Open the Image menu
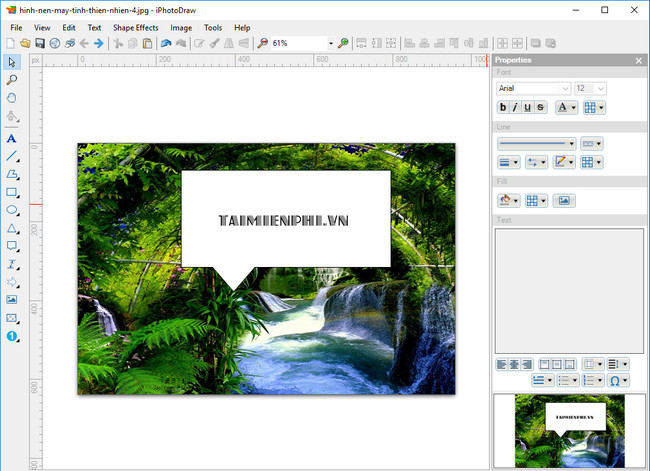The width and height of the screenshot is (650, 471). [181, 28]
